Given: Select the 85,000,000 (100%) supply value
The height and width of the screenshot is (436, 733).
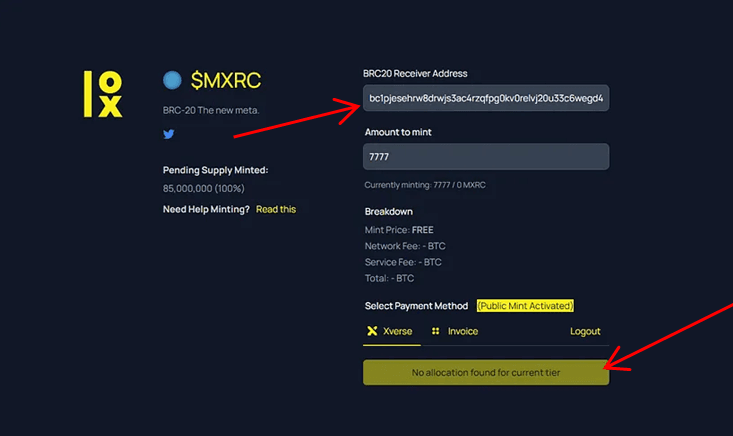Looking at the screenshot, I should pyautogui.click(x=204, y=188).
